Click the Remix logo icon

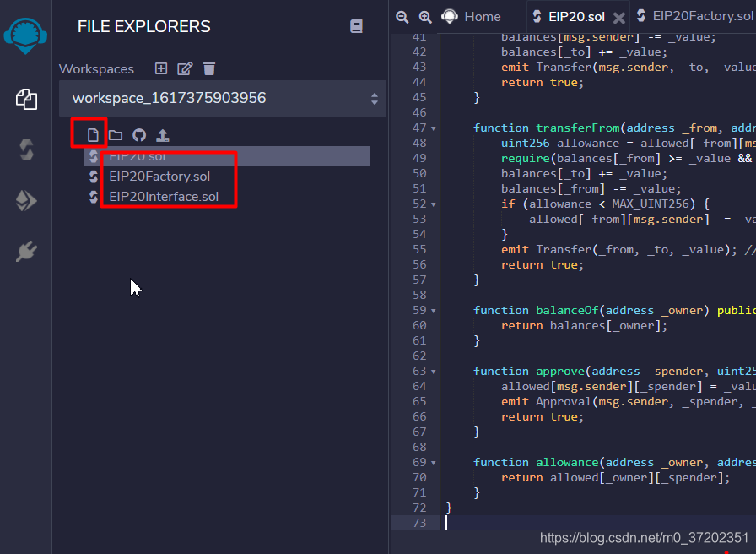click(25, 35)
